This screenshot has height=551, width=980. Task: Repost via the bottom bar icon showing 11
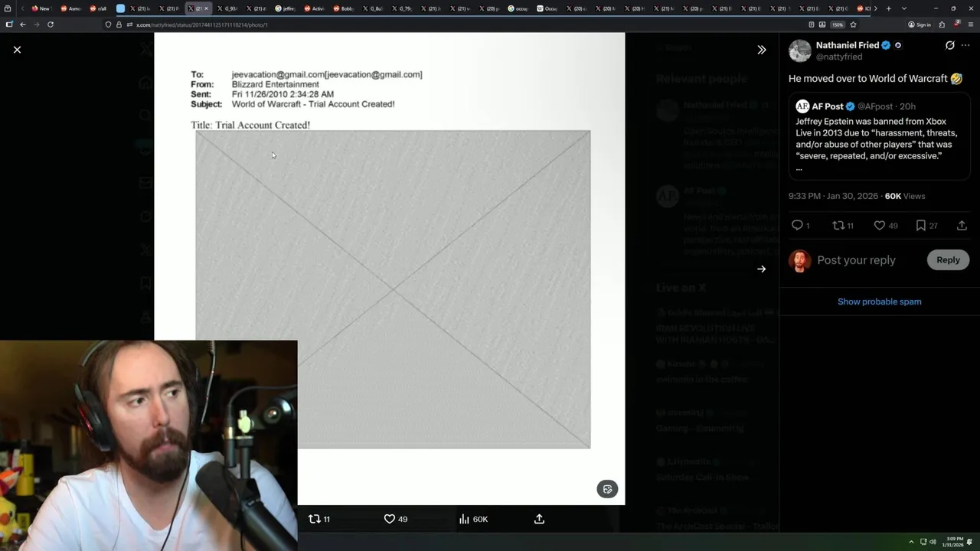coord(318,519)
